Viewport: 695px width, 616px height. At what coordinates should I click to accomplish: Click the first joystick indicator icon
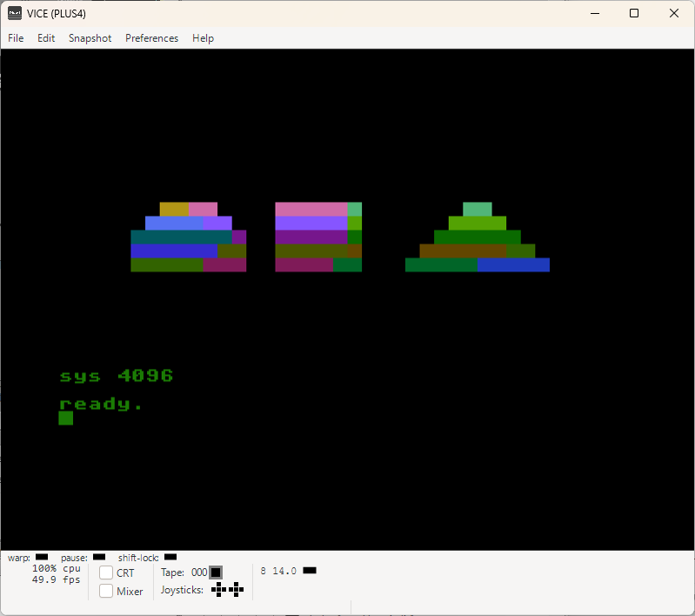[219, 590]
